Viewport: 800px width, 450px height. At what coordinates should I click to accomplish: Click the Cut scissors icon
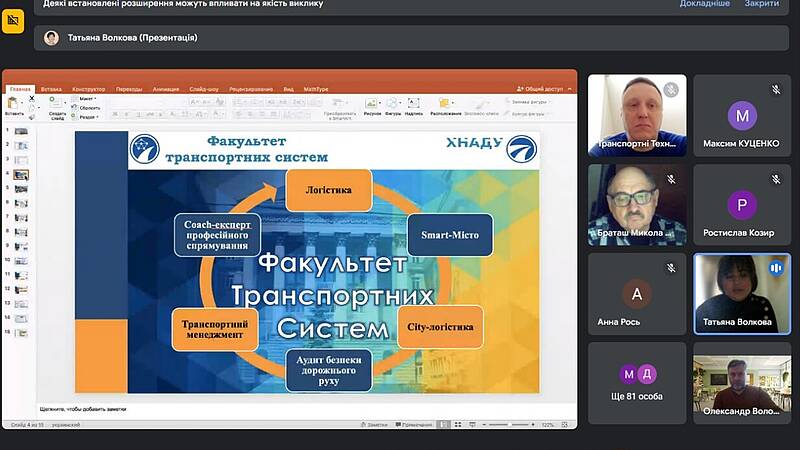pos(32,98)
